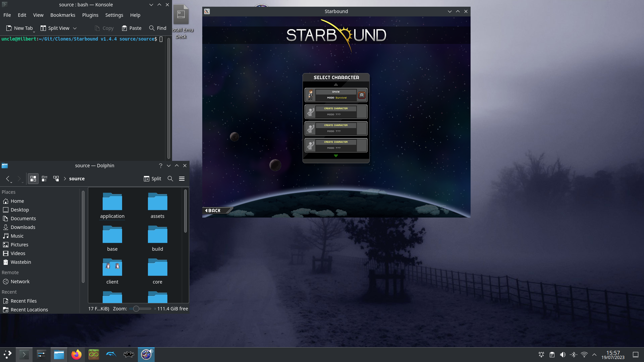Open the application folder

click(x=112, y=205)
